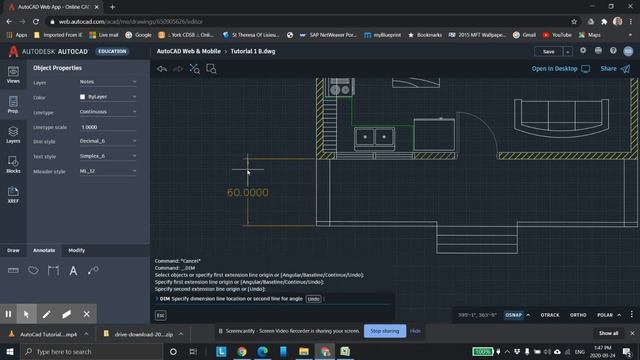Select the Text annotation tool
Viewport: 640px width, 360px height.
(73, 270)
